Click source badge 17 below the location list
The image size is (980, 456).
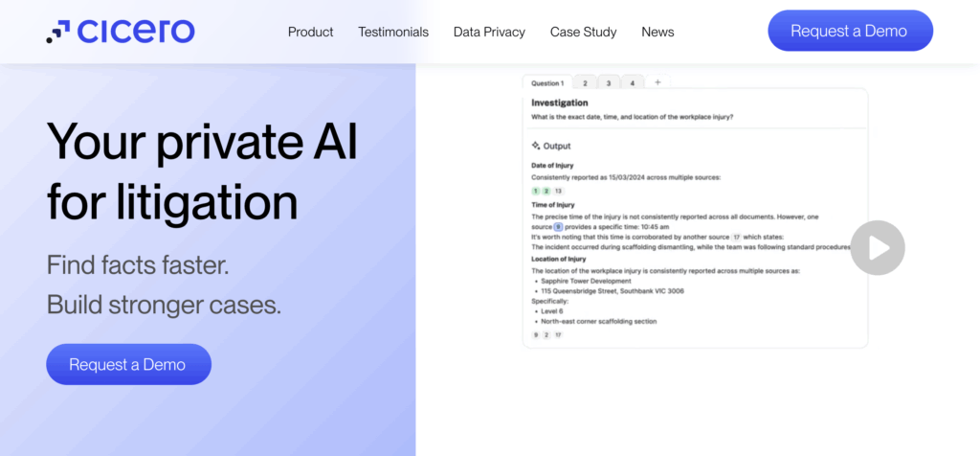pos(558,335)
